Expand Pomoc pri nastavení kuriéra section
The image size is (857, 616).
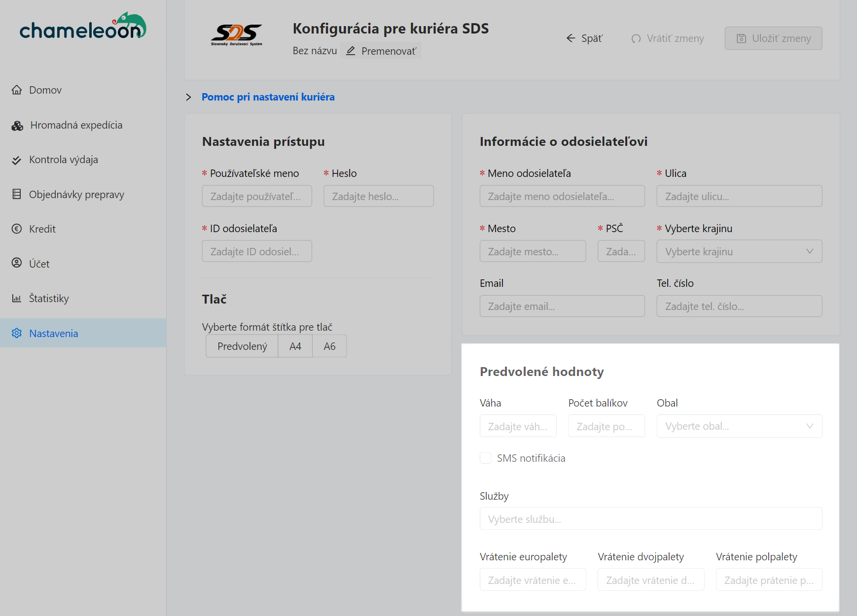(268, 97)
